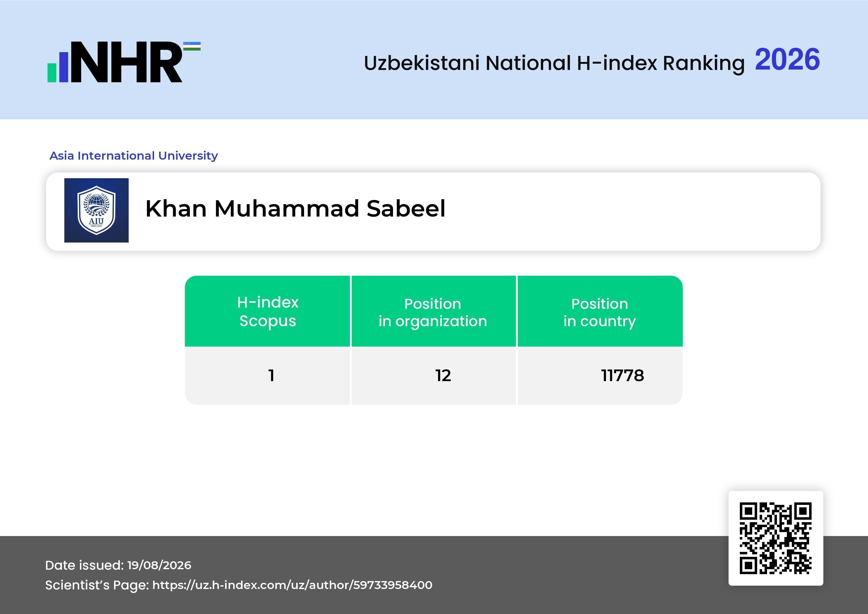
Task: Select the name Khan Muhammad Sabeel
Action: coord(295,208)
